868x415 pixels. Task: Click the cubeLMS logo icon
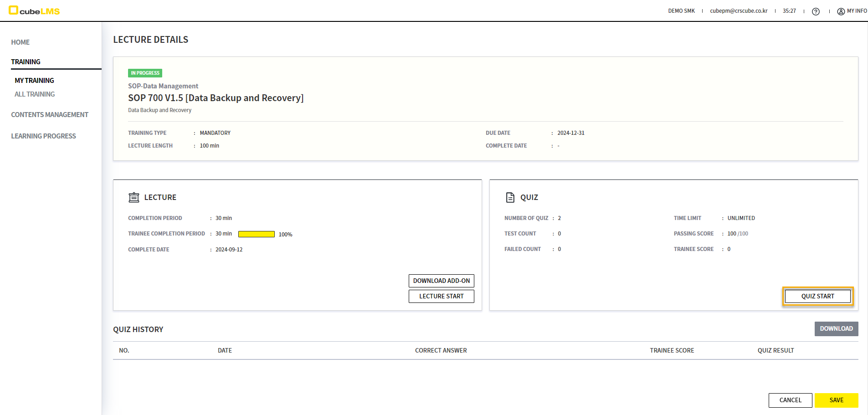tap(14, 10)
